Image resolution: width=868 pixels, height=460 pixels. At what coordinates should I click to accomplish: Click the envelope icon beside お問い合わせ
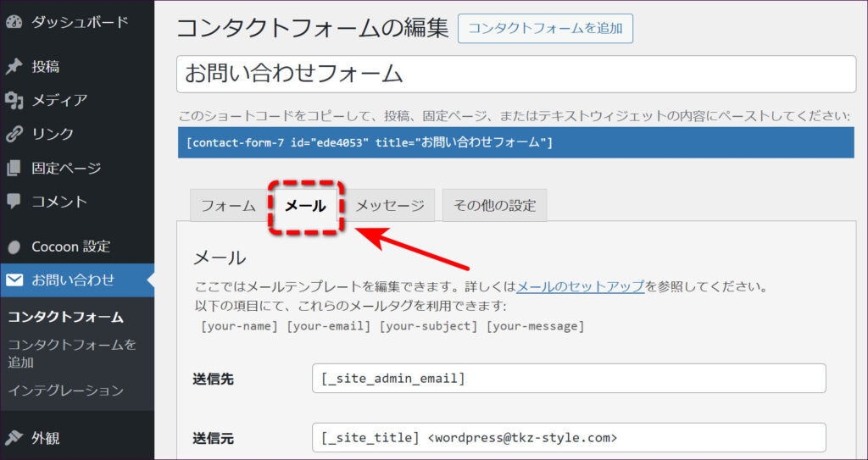(x=14, y=280)
